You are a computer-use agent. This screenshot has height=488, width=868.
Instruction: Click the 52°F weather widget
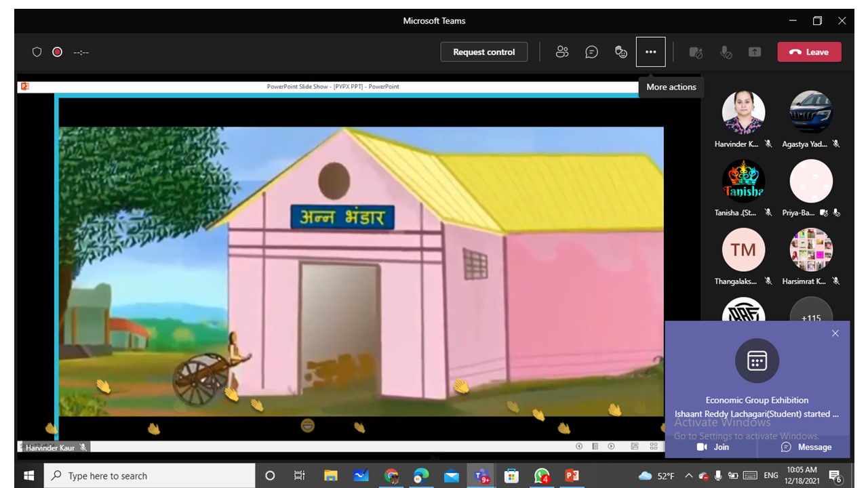coord(656,476)
